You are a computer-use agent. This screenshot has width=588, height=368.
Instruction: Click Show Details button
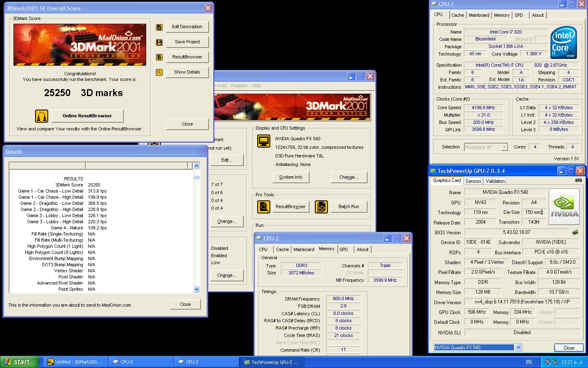pos(187,72)
